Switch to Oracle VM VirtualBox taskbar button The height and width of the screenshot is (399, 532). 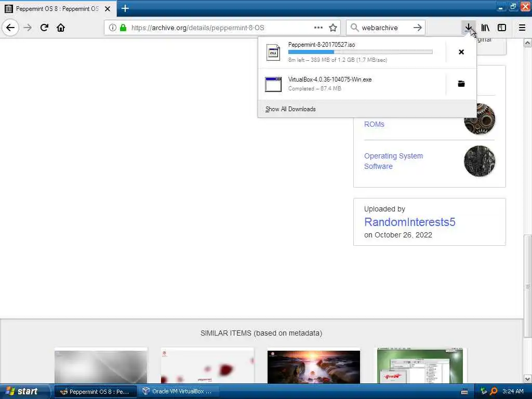pos(178,392)
